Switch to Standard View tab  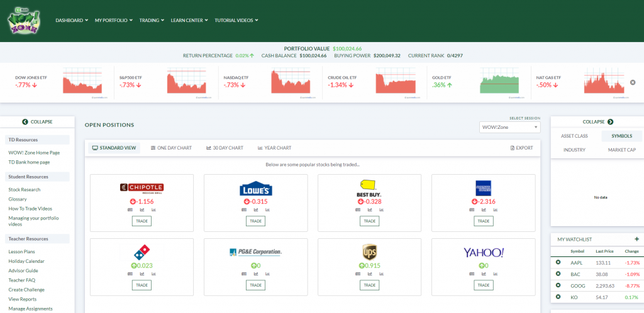(114, 148)
